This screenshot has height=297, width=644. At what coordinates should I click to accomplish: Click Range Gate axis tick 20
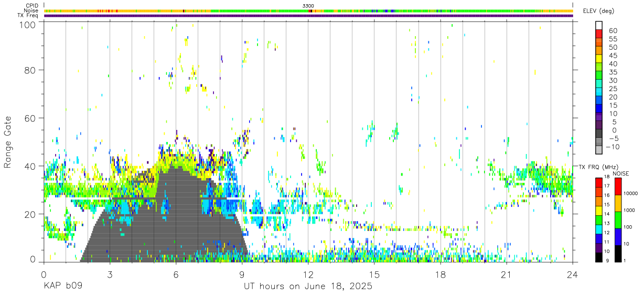point(31,214)
